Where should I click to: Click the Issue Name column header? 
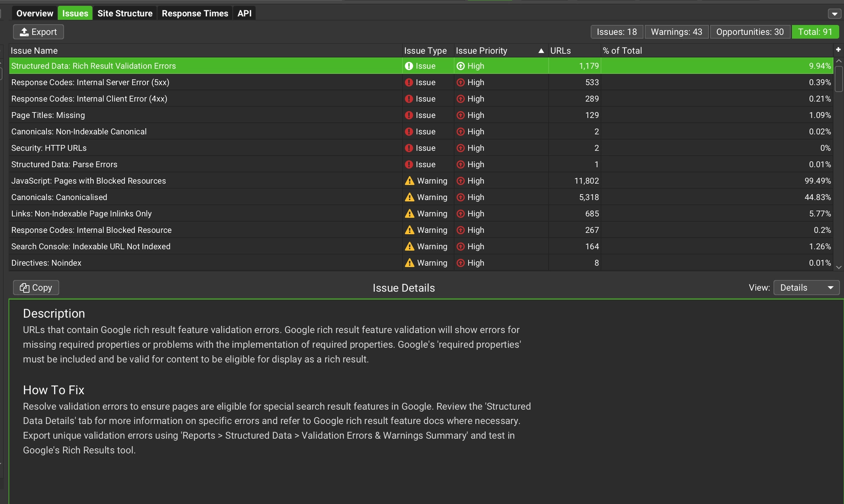(x=34, y=50)
